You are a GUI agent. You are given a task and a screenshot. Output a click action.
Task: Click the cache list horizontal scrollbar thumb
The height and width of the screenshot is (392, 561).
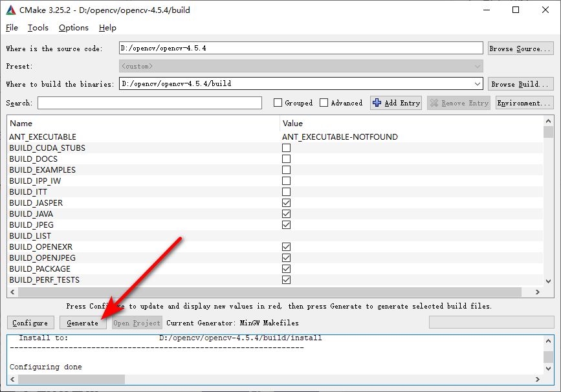(270, 292)
